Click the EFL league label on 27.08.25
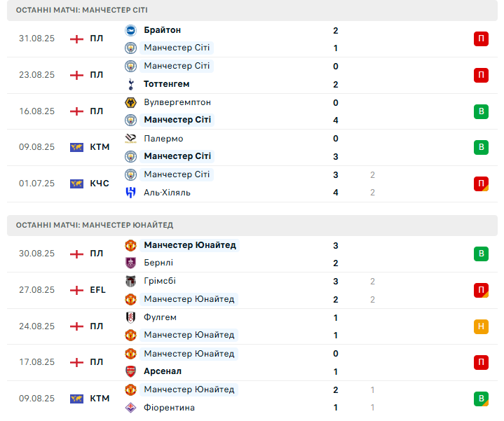Viewport: 504px width, 421px height. [97, 290]
